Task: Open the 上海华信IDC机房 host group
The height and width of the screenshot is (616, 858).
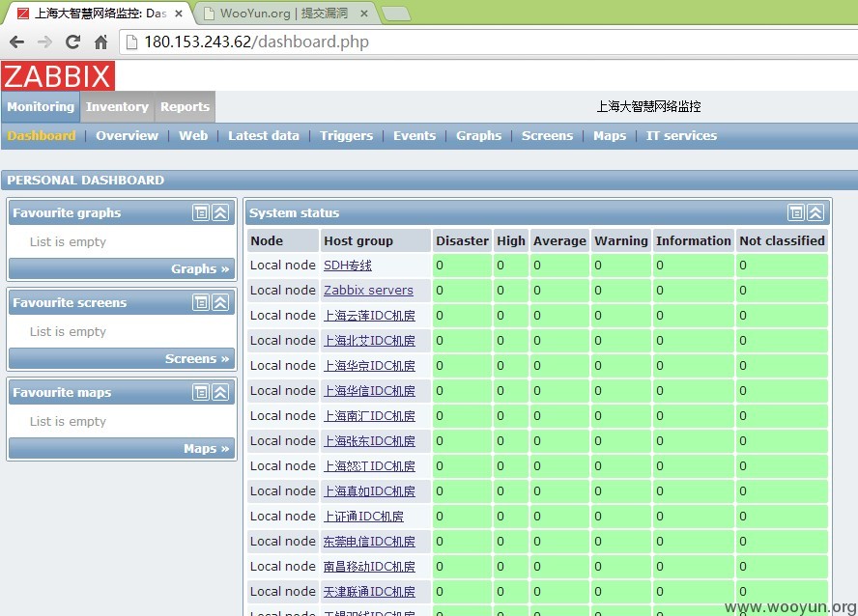Action: click(369, 391)
